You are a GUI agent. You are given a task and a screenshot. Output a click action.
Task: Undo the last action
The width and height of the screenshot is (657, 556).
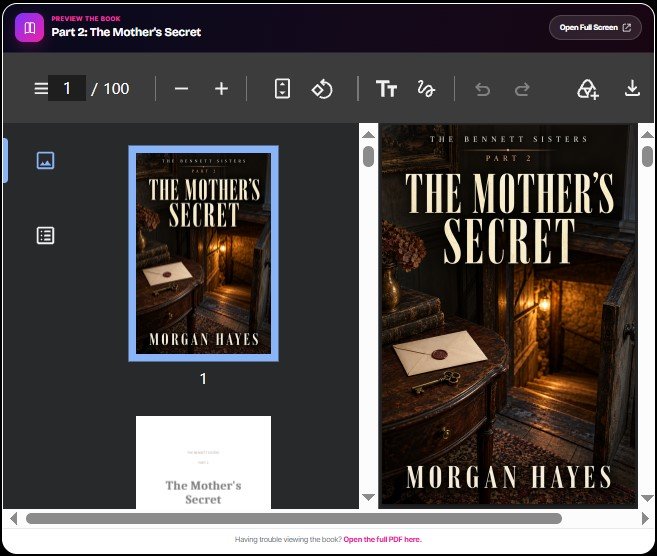pos(483,89)
